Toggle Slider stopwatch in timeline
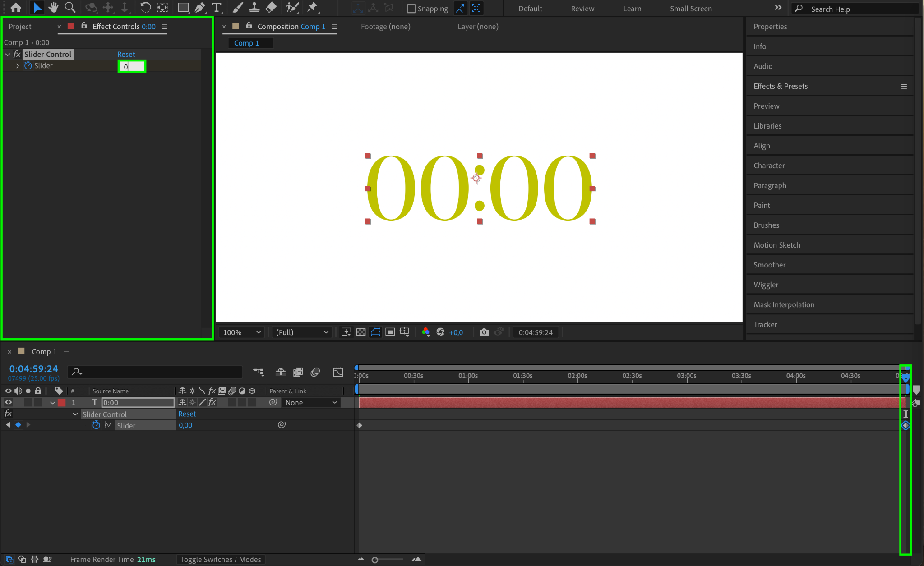 click(x=96, y=425)
